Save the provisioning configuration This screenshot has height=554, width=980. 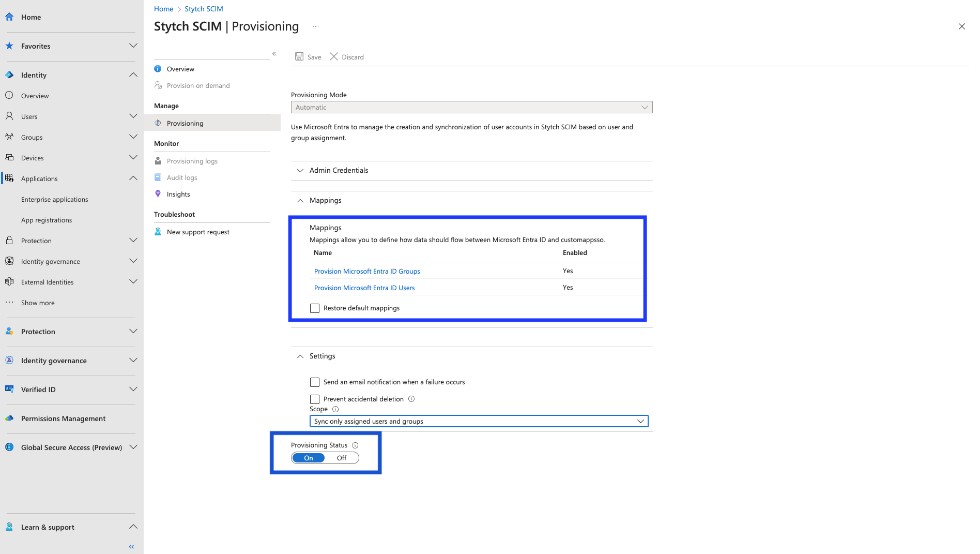[308, 57]
